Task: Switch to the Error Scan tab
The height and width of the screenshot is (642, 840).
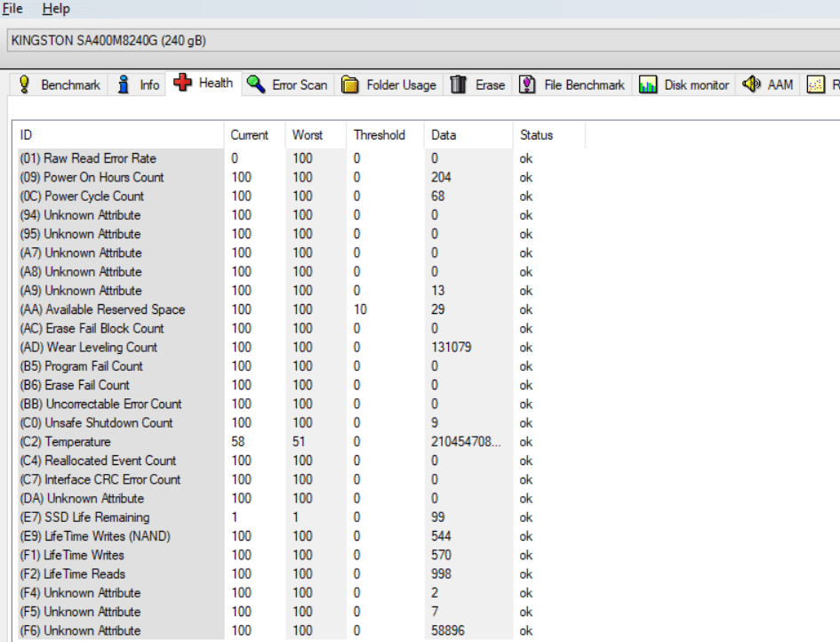Action: [288, 84]
